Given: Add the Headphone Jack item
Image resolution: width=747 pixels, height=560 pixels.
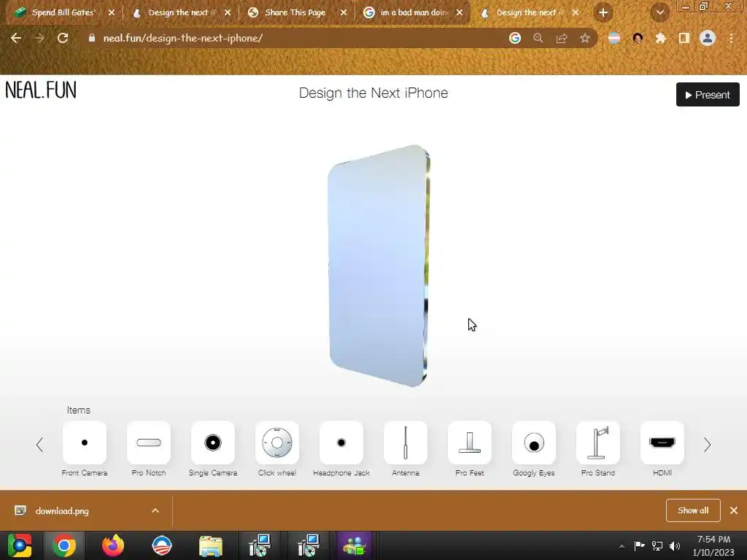Looking at the screenshot, I should click(341, 443).
